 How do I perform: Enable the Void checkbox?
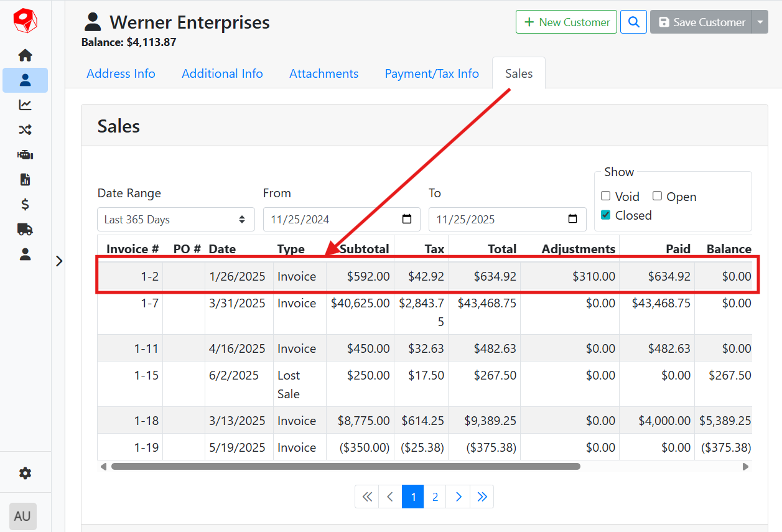(x=605, y=196)
